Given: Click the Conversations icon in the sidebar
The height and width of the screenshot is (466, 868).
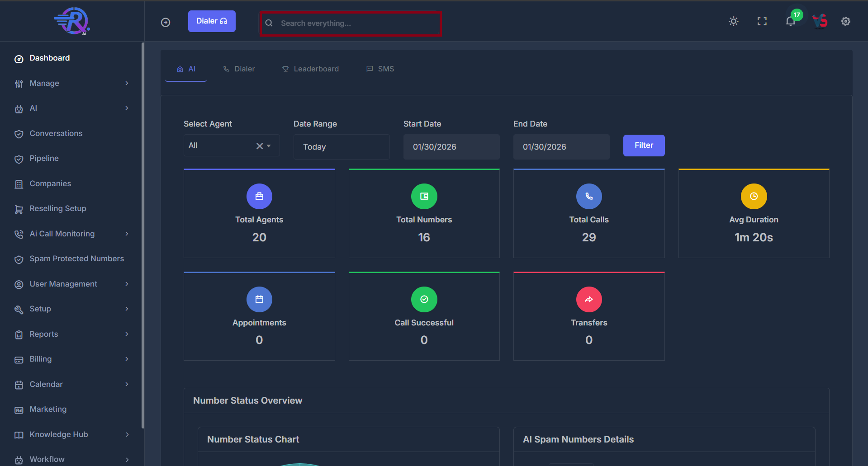Looking at the screenshot, I should pyautogui.click(x=19, y=134).
